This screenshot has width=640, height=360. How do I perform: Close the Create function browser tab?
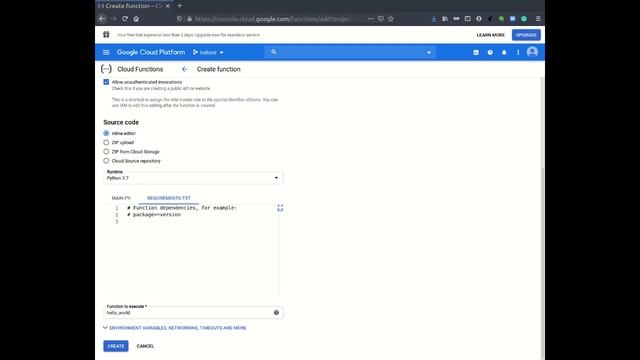point(168,6)
